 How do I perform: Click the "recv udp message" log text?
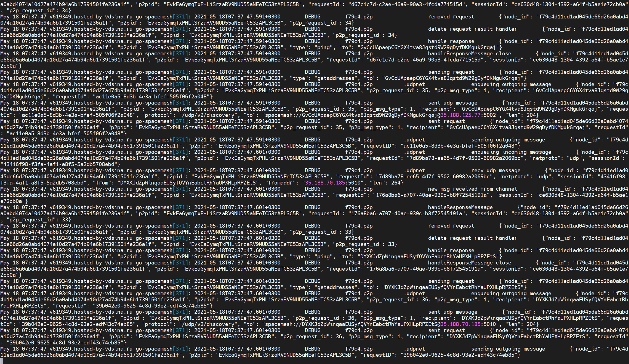click(496, 170)
